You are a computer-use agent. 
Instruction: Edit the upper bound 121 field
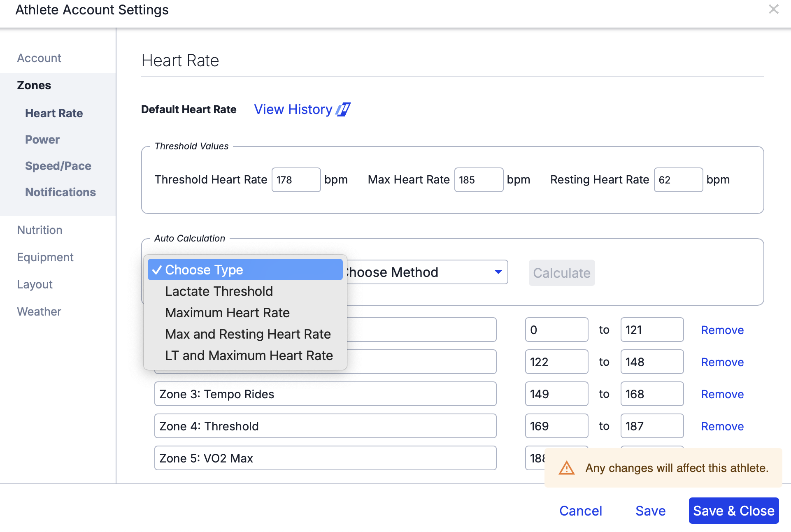[x=652, y=330]
